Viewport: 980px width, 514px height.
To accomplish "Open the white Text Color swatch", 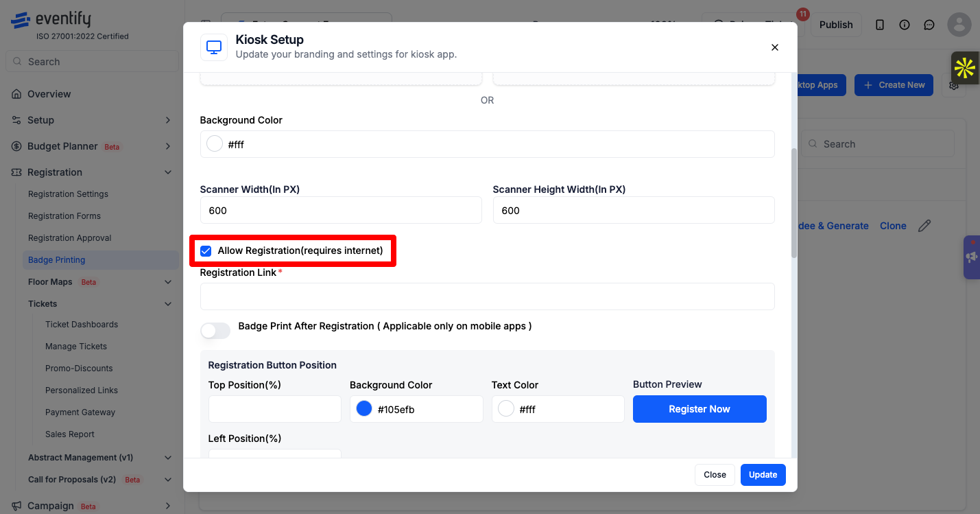I will [506, 409].
